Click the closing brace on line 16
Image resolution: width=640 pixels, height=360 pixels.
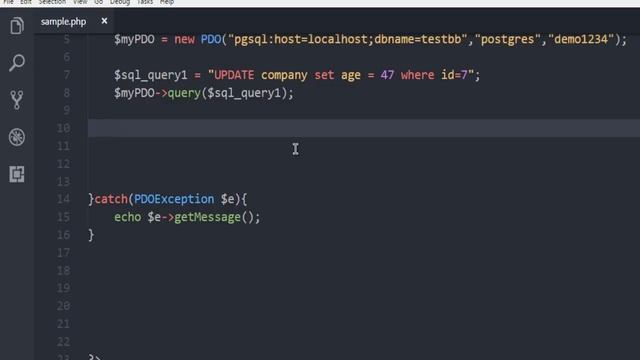coord(91,235)
